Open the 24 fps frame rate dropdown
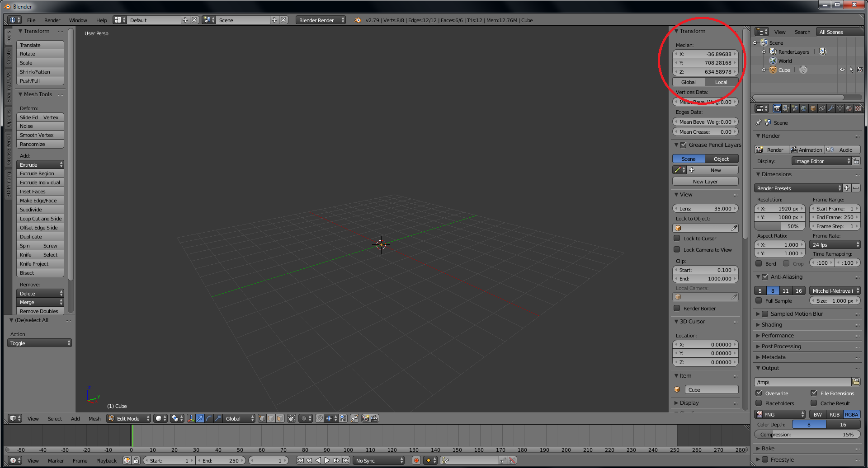Image resolution: width=868 pixels, height=468 pixels. [835, 244]
